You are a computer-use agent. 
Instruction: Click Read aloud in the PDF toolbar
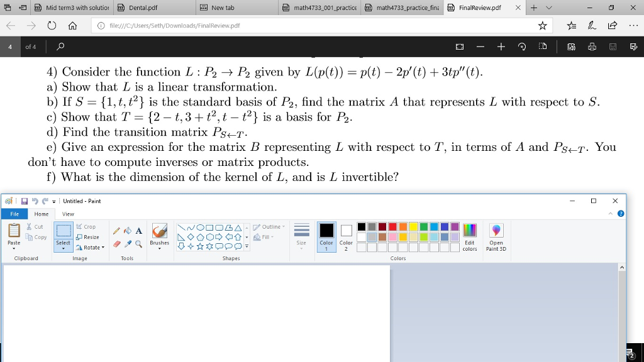(572, 47)
